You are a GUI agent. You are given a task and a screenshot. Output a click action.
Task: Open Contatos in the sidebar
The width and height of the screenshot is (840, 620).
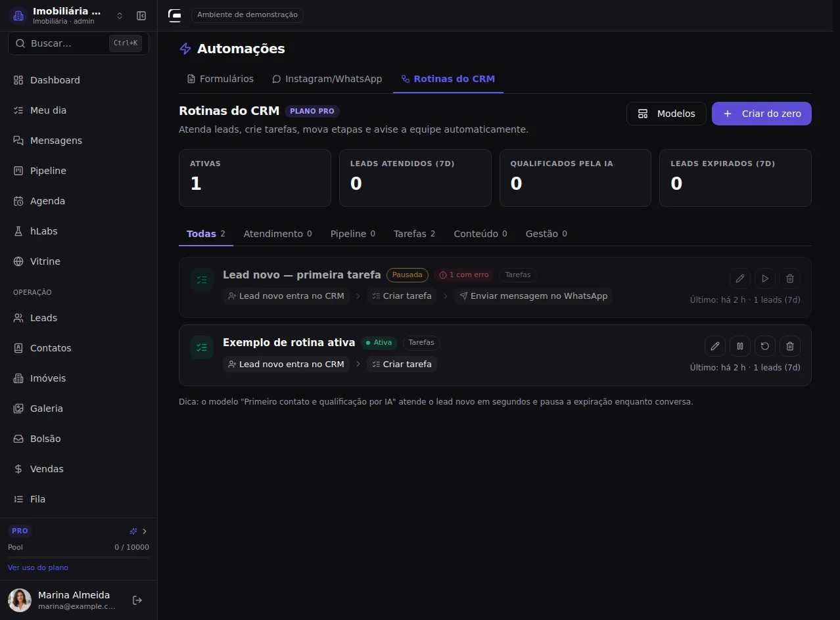[x=79, y=348]
